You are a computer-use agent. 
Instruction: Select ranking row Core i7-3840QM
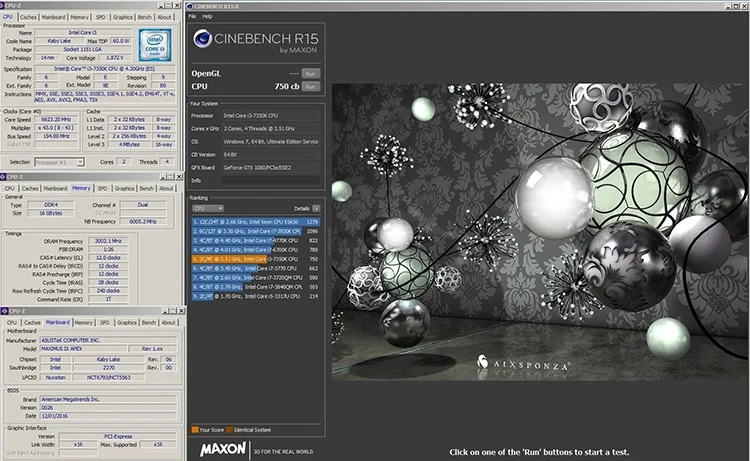[x=255, y=287]
